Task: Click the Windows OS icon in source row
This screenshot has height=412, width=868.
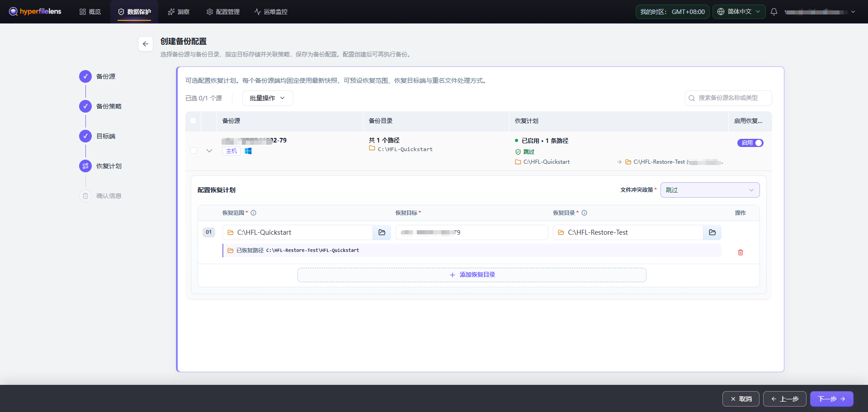Action: 248,151
